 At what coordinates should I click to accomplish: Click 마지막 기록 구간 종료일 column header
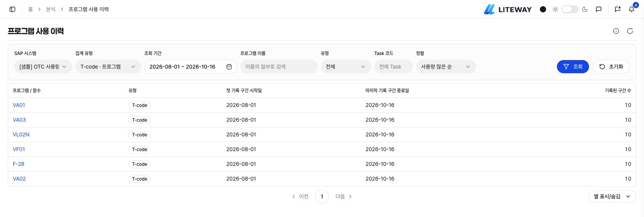click(x=387, y=90)
